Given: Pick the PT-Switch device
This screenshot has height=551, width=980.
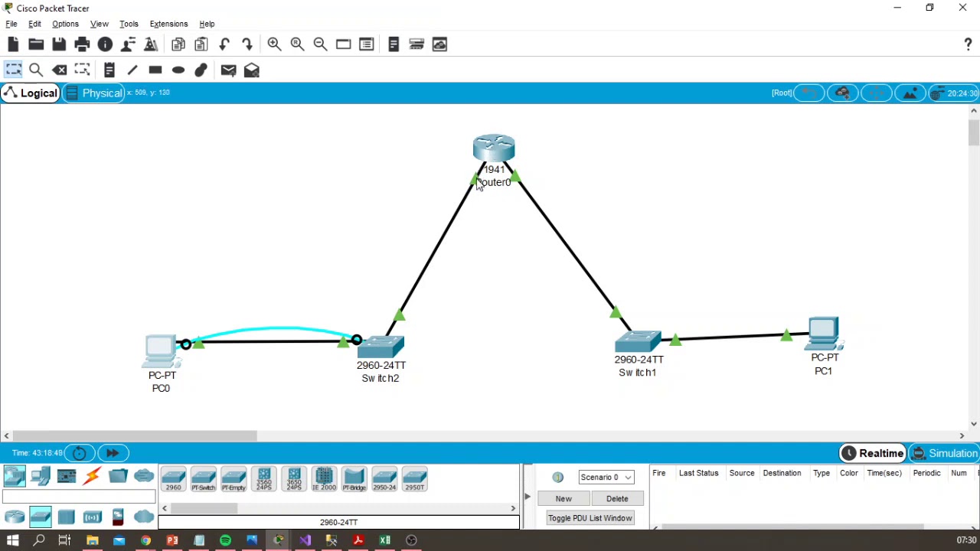Looking at the screenshot, I should coord(204,478).
